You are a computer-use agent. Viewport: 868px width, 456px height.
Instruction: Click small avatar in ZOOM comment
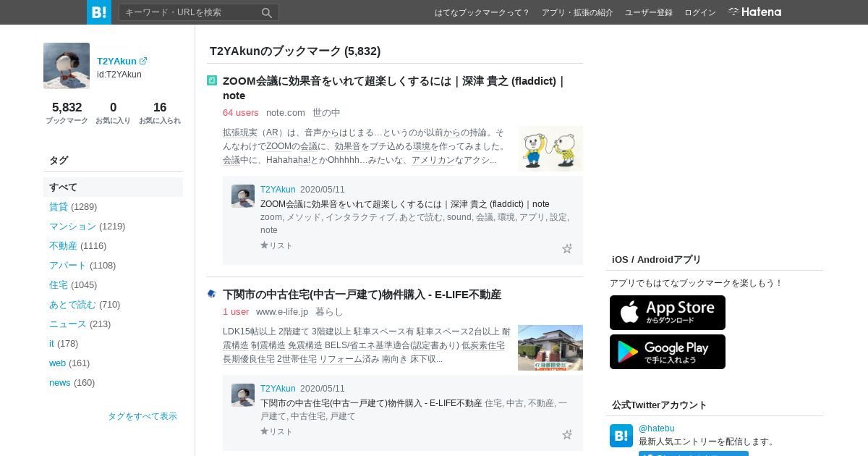click(243, 196)
